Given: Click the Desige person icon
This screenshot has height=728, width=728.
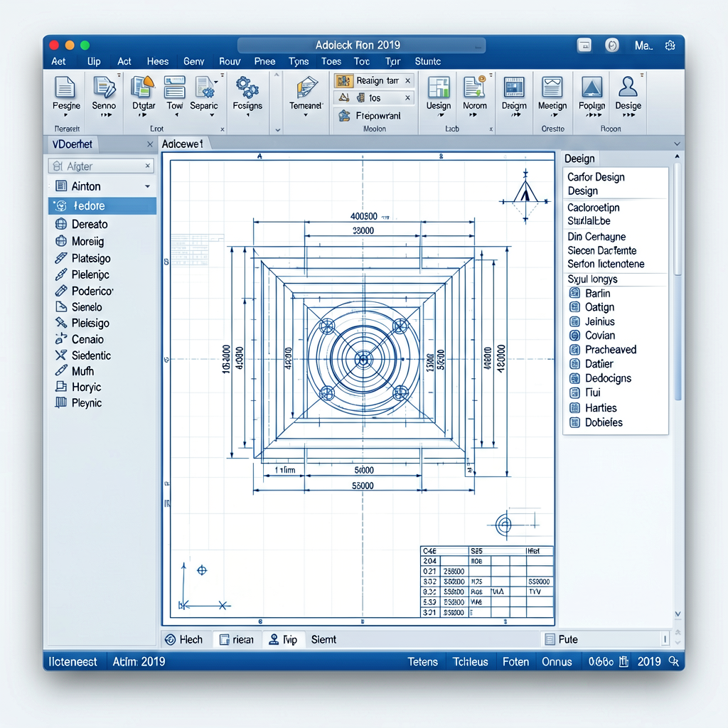Looking at the screenshot, I should [x=628, y=87].
